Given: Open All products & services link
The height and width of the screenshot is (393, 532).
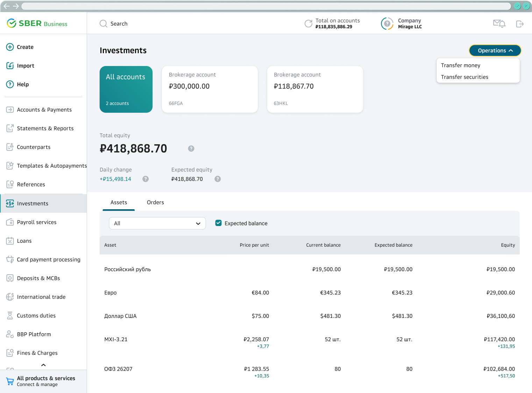Looking at the screenshot, I should pos(45,381).
